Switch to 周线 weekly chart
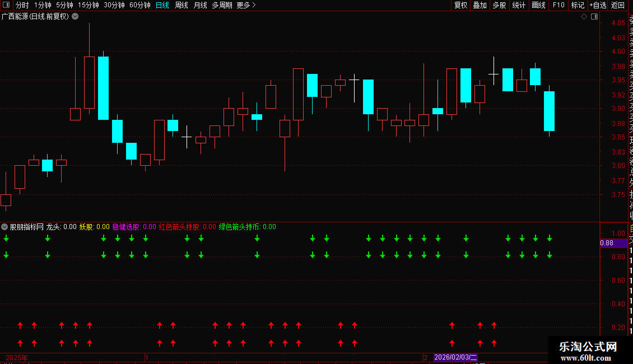Image resolution: width=633 pixels, height=364 pixels. tap(181, 5)
